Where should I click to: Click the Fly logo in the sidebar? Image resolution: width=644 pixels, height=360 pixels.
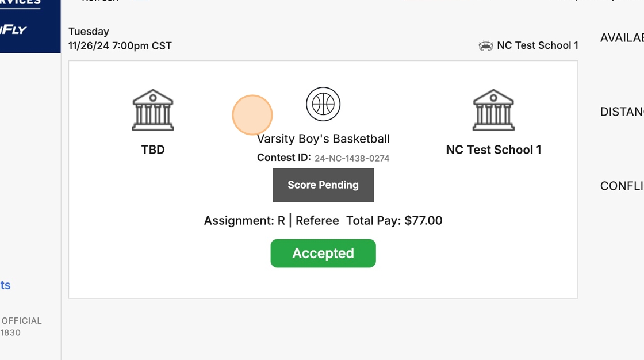coord(13,29)
